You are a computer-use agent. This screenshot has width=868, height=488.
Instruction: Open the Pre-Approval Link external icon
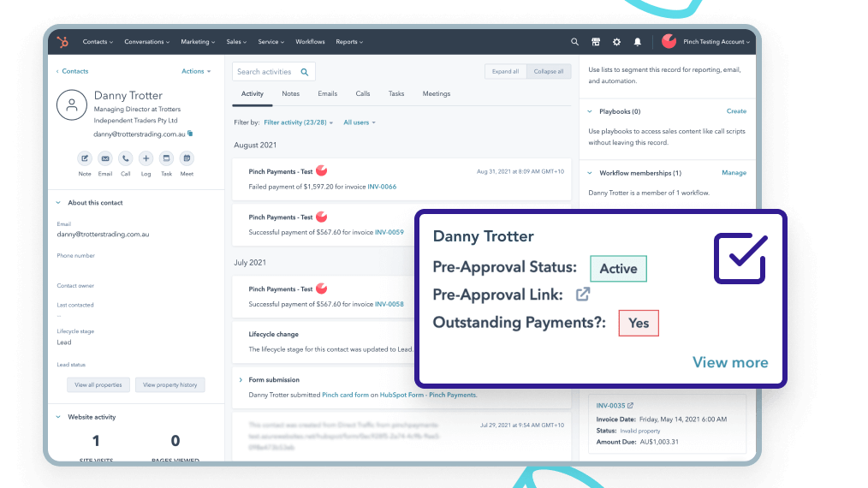583,295
